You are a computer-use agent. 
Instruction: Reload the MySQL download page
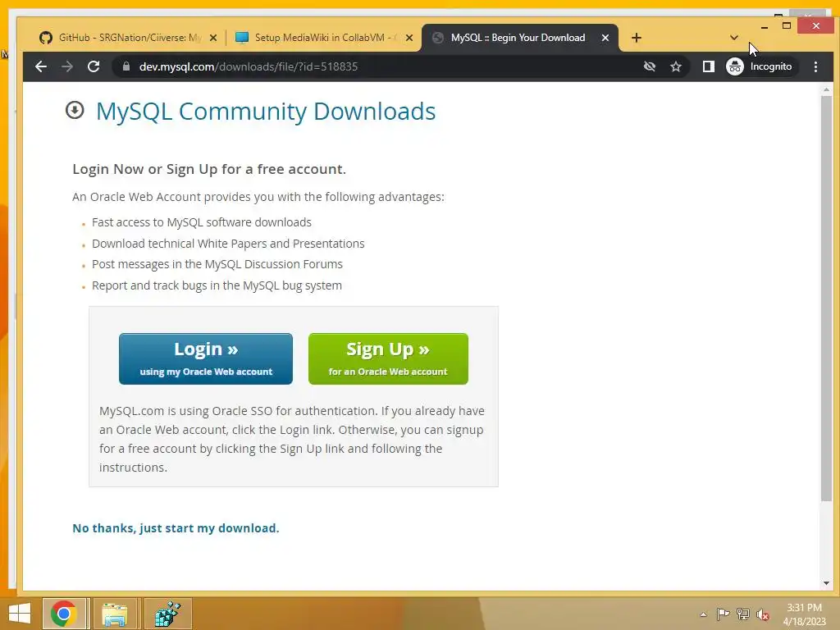coord(94,66)
